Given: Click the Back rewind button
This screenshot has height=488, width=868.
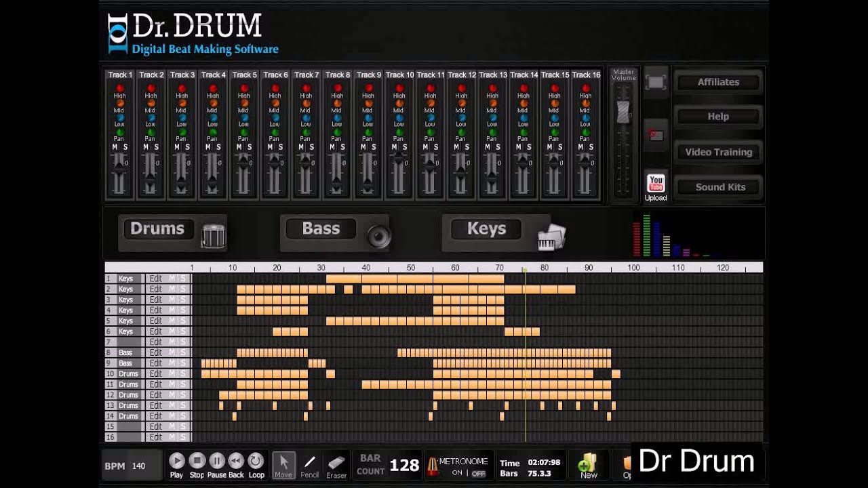Looking at the screenshot, I should [x=236, y=461].
